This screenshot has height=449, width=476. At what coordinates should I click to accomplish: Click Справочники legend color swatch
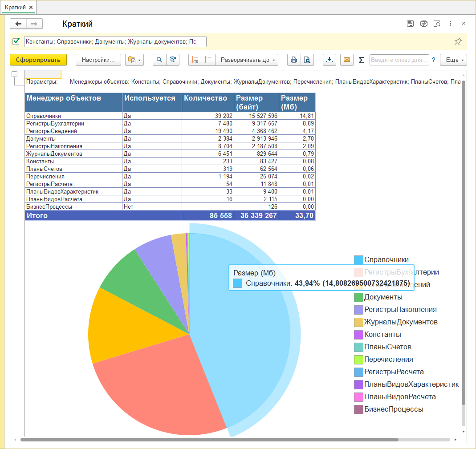tap(359, 260)
